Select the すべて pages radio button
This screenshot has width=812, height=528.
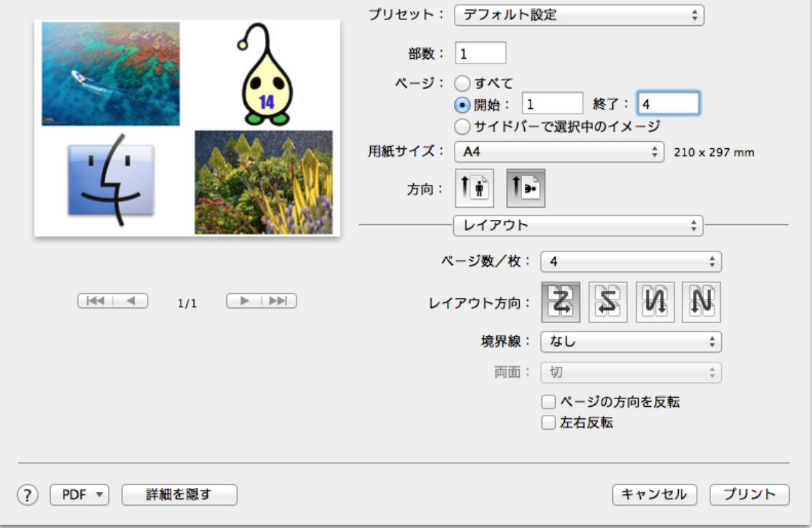(x=462, y=83)
